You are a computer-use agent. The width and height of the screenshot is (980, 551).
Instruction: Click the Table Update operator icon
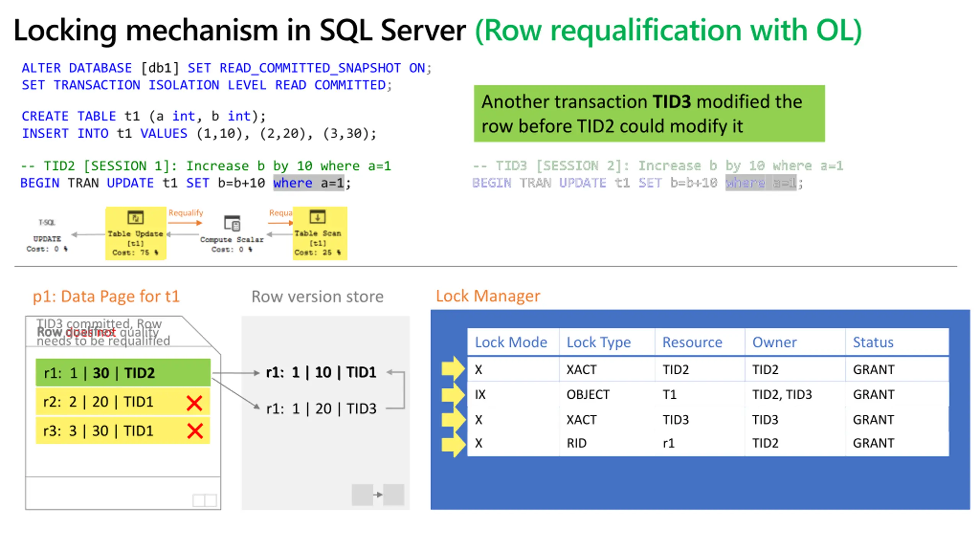click(135, 218)
